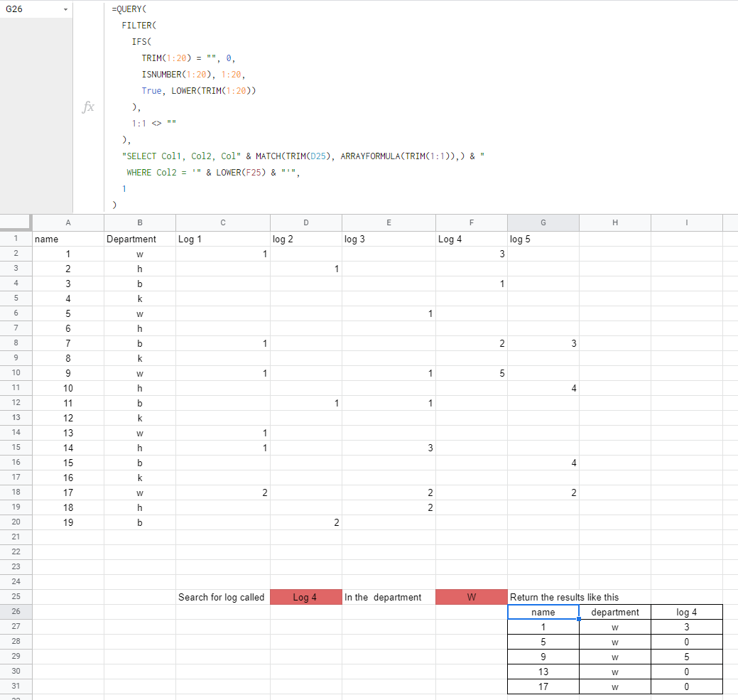Viewport: 738px width, 700px height.
Task: Click value 3 in F2
Action: tap(472, 254)
